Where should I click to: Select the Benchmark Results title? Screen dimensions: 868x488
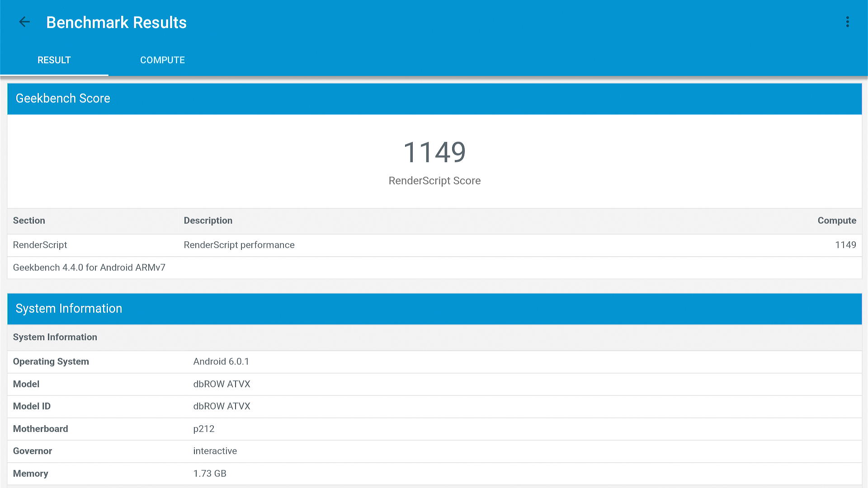click(x=116, y=22)
